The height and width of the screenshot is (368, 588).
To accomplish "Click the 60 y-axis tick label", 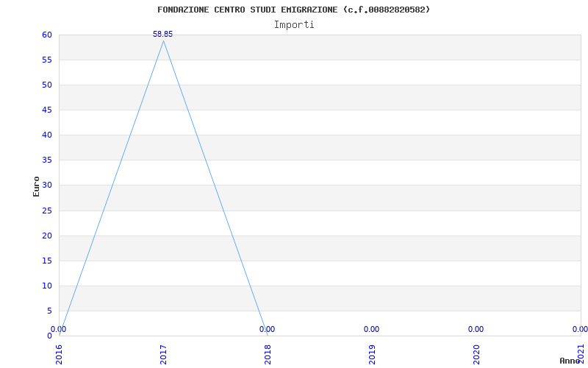I will coord(47,35).
